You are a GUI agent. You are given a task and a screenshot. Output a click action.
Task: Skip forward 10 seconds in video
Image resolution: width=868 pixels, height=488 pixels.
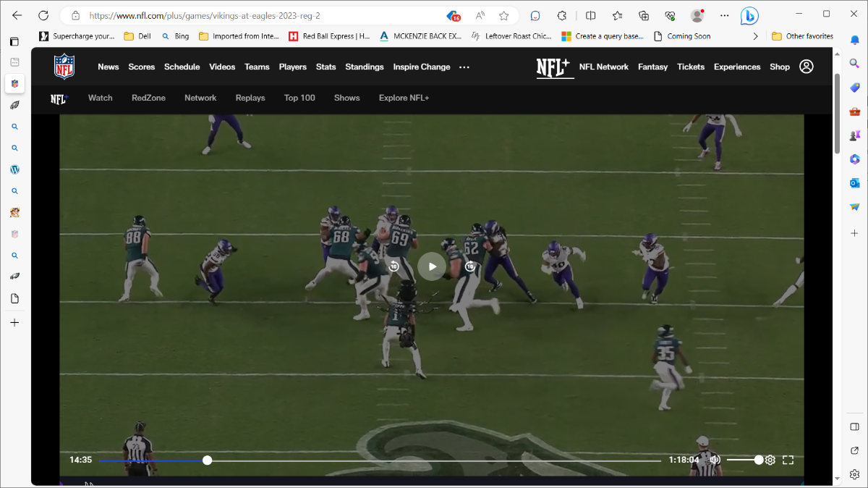pyautogui.click(x=470, y=266)
